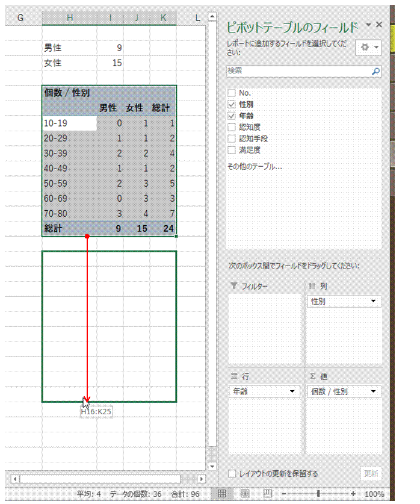
Task: Select the 総計 row label cell
Action: point(69,229)
